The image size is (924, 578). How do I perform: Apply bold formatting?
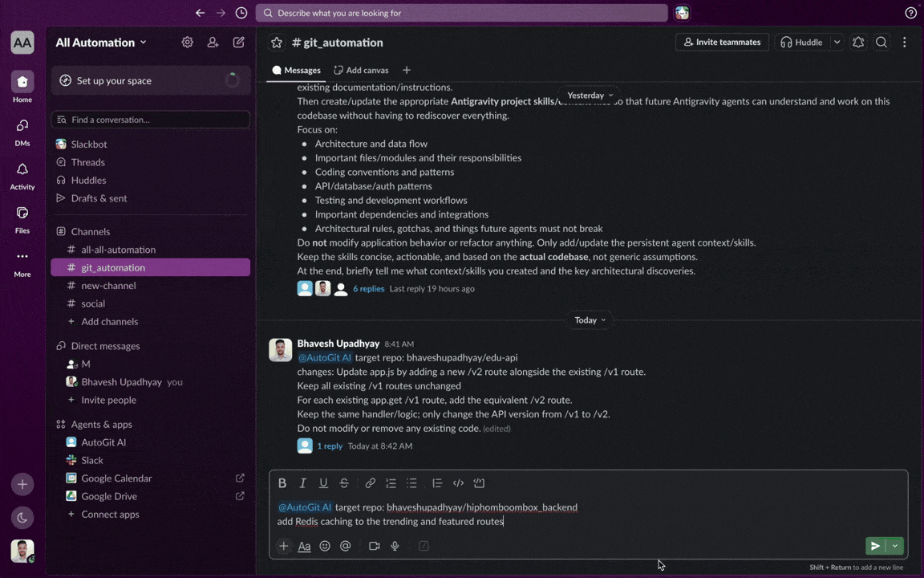[x=282, y=483]
